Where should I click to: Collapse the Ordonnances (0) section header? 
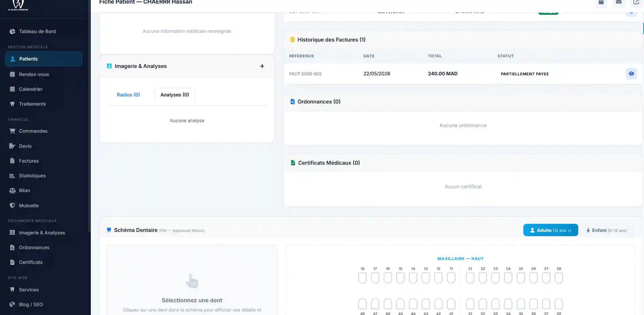pos(463,101)
